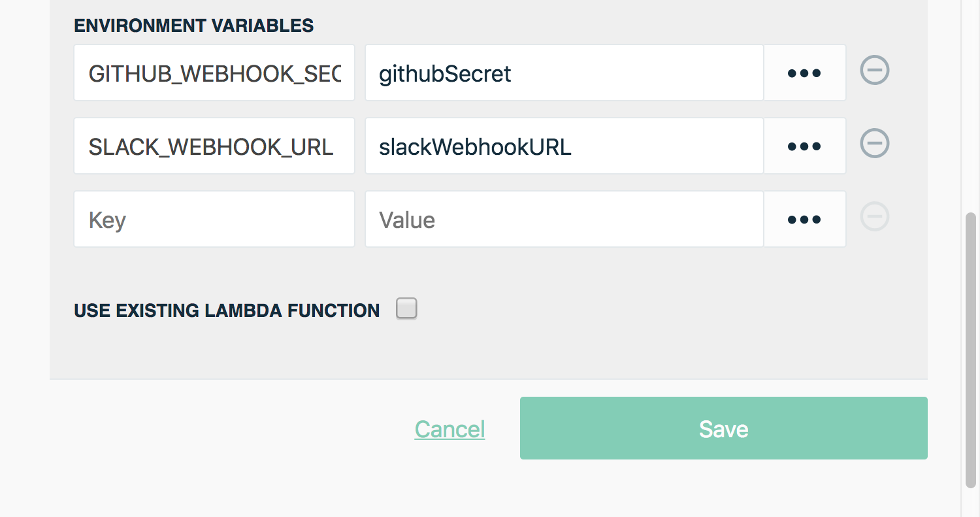Click the Environment Variables section heading
980x517 pixels.
click(194, 25)
